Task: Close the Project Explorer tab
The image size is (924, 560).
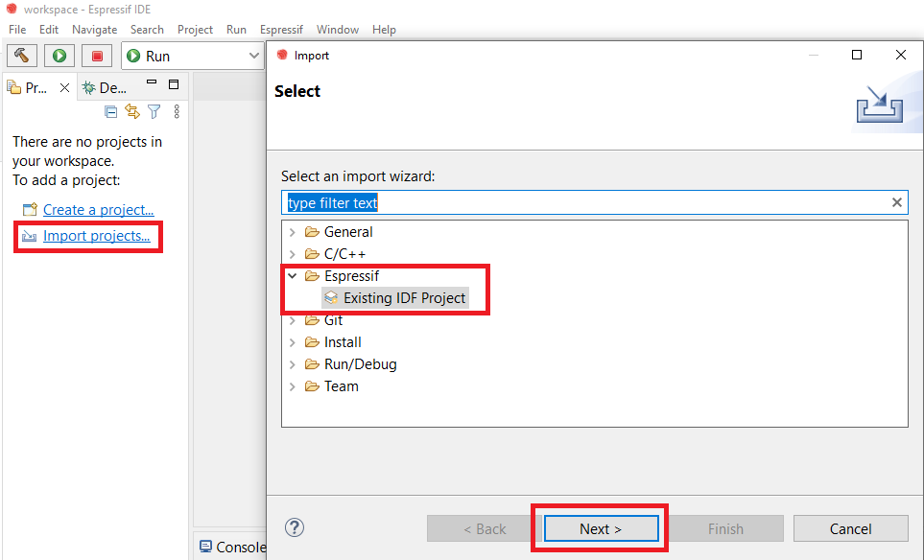Action: tap(64, 87)
